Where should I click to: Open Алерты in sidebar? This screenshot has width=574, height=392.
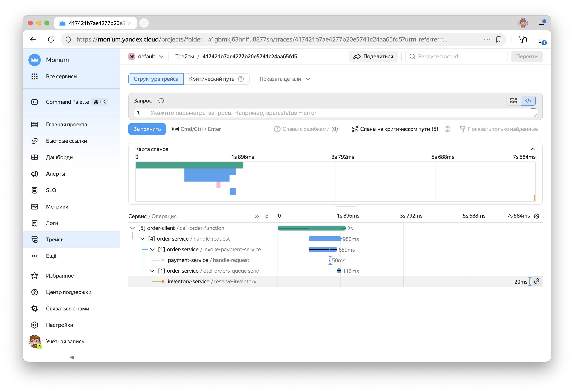tap(55, 174)
